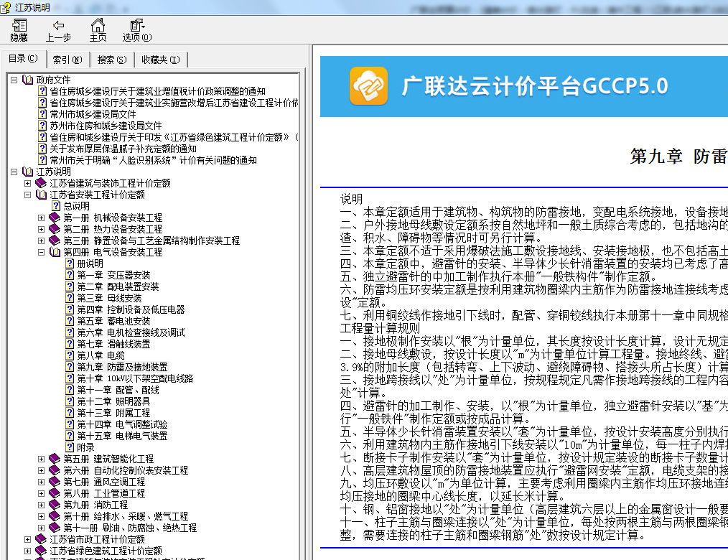Click the page icon of 第一章 变压器安装

click(x=70, y=276)
